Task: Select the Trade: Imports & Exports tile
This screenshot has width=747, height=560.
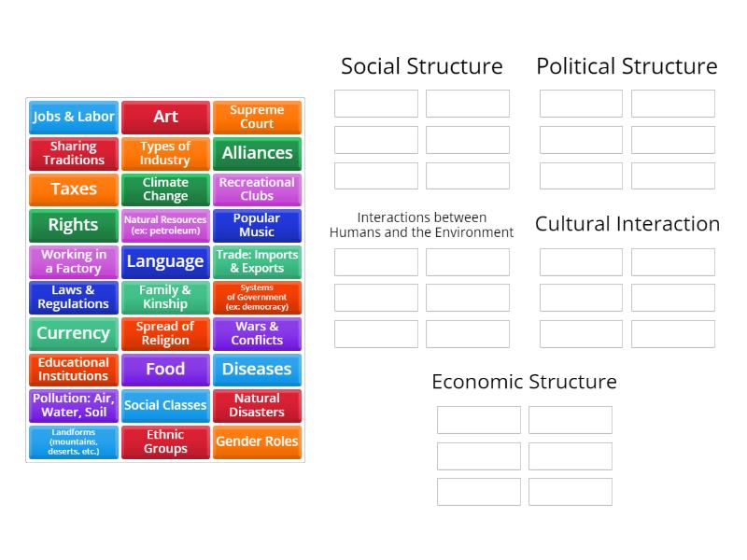Action: (x=258, y=261)
